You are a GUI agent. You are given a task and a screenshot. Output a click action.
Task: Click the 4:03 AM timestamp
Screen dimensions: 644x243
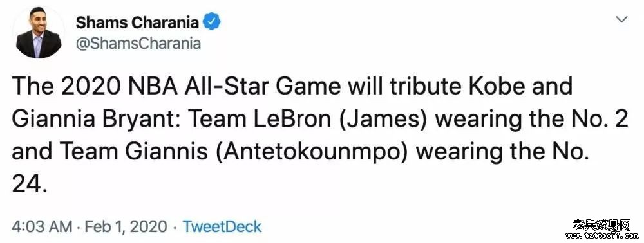pyautogui.click(x=43, y=226)
